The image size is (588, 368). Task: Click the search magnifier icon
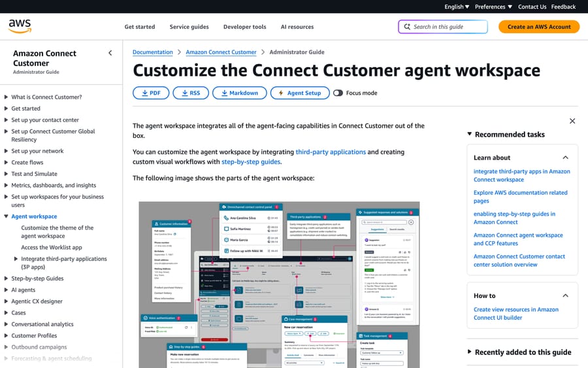[407, 27]
